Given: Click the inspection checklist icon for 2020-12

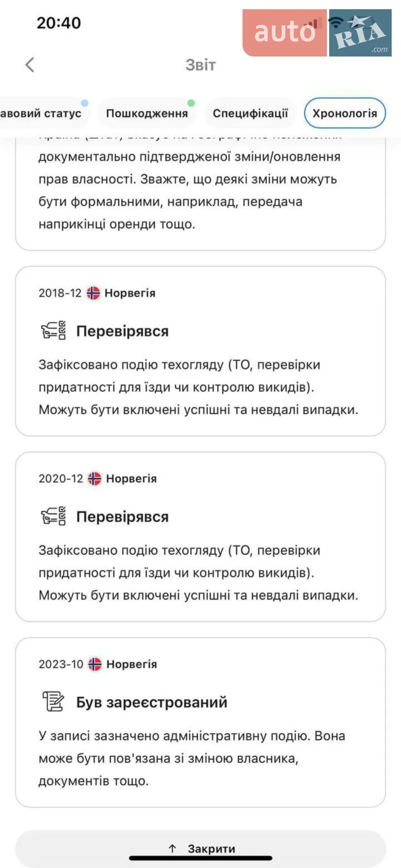Looking at the screenshot, I should (53, 516).
